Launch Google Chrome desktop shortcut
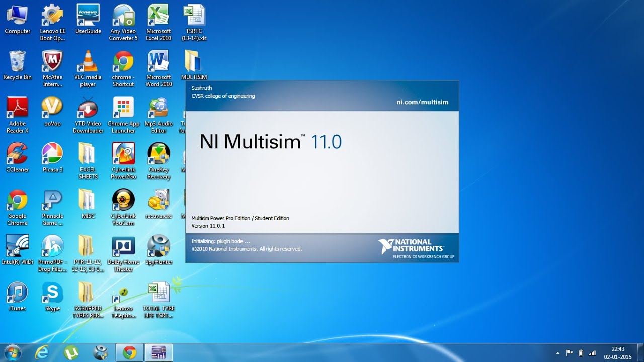 18,208
